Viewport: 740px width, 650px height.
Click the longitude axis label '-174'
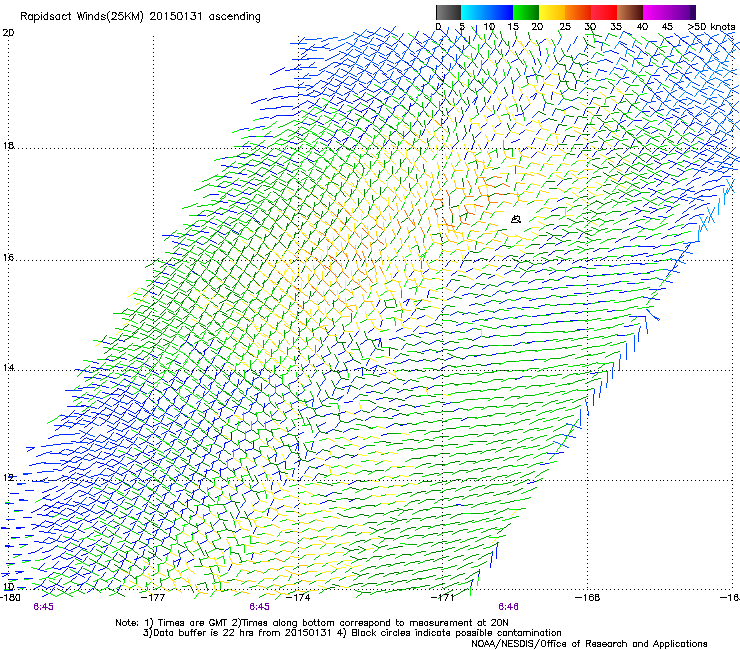[298, 597]
